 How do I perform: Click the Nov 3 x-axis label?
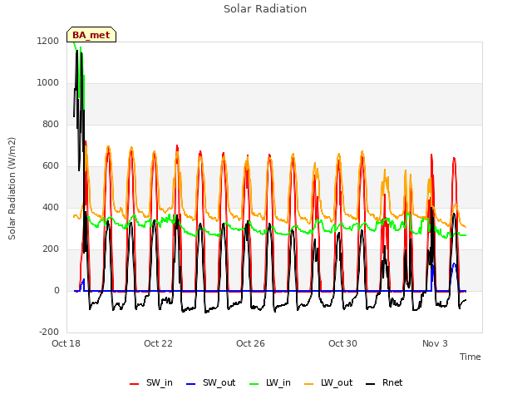tap(436, 343)
